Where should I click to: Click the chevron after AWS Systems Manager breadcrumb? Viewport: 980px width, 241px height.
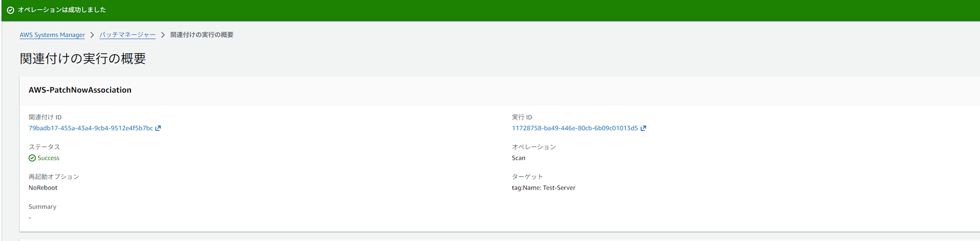92,35
